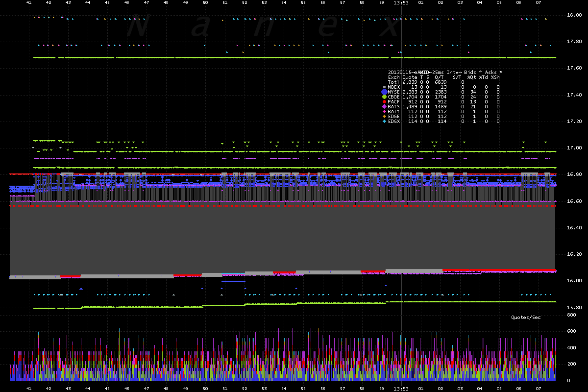Select BATS Q/T value '1489'

click(x=441, y=106)
